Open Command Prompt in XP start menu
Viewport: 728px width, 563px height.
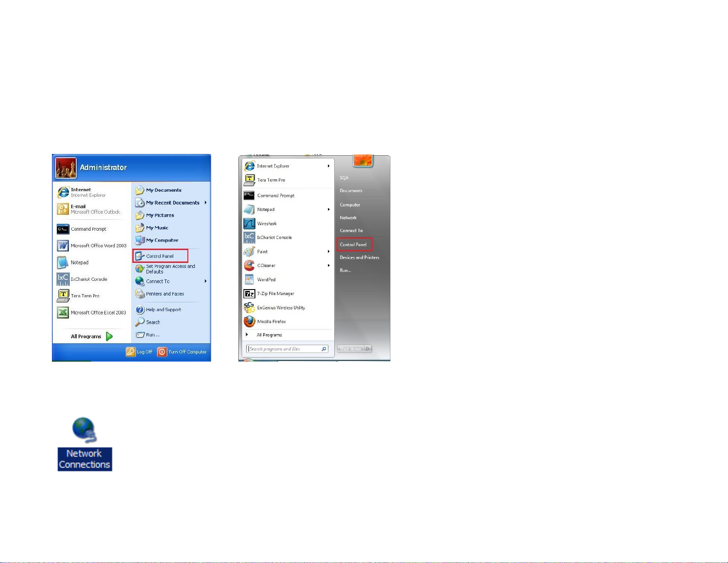click(82, 229)
